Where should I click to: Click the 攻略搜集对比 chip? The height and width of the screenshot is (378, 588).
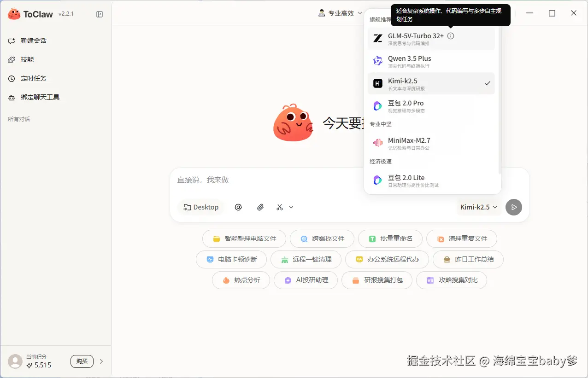click(x=452, y=280)
